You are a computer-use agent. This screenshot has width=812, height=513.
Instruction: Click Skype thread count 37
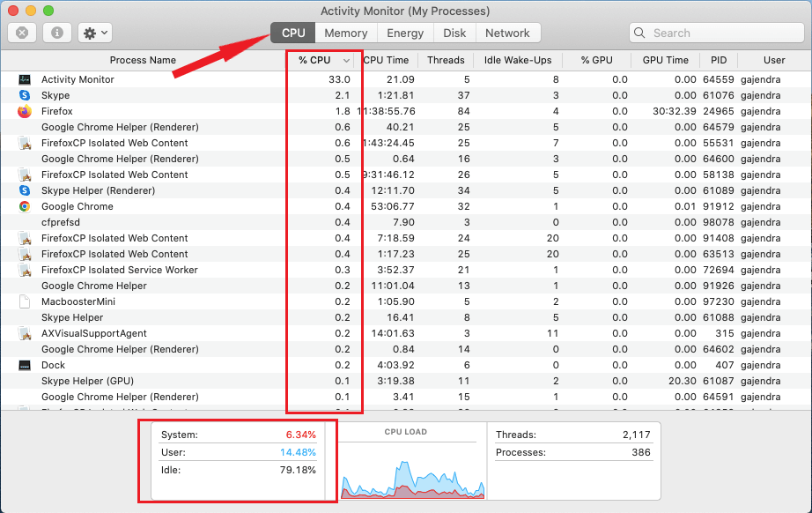(463, 95)
